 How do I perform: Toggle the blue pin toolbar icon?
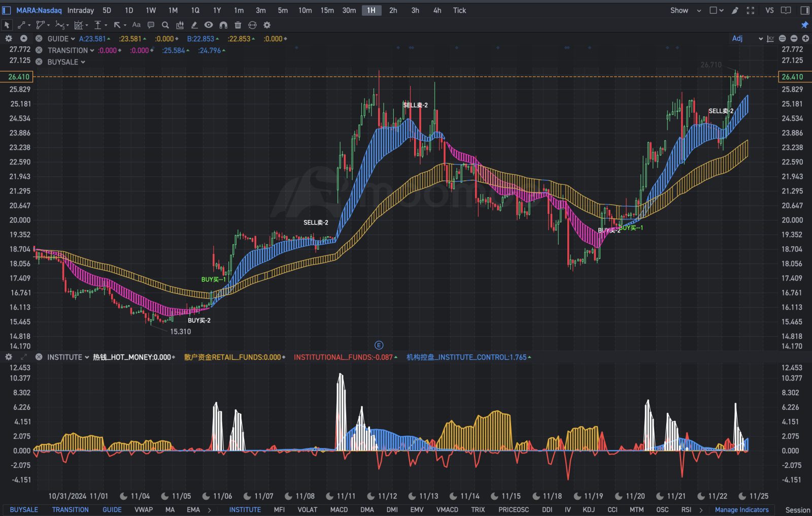[805, 25]
